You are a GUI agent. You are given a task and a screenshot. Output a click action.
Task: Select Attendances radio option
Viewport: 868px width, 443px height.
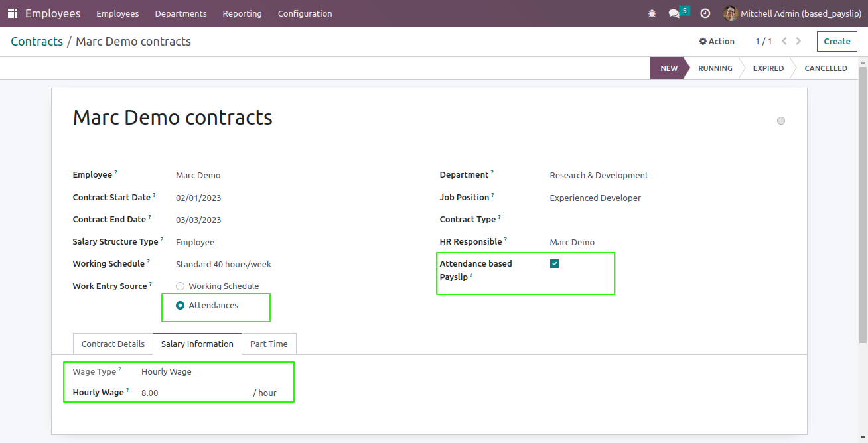[x=180, y=306]
